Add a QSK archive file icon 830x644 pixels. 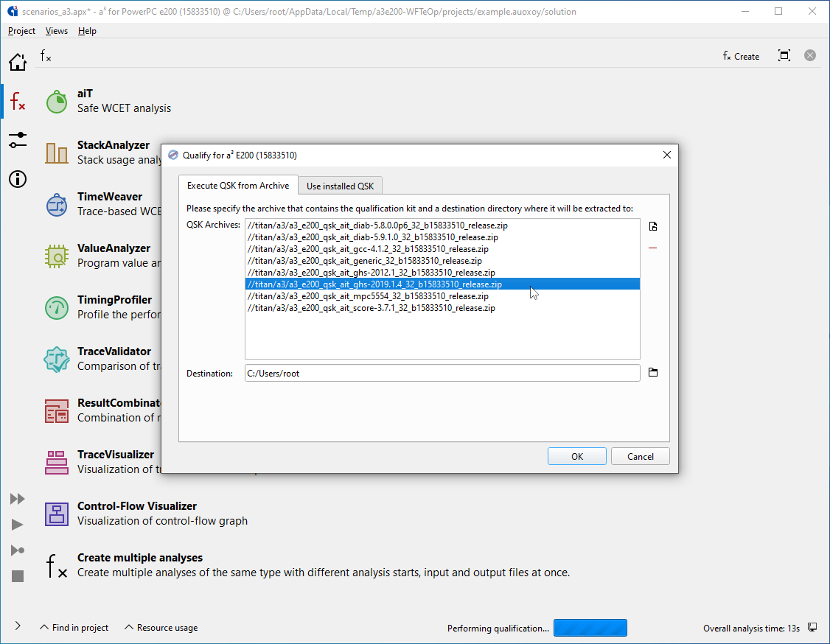(x=653, y=226)
